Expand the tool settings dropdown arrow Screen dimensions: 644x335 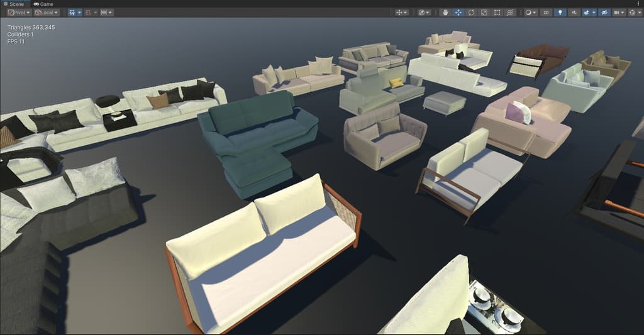406,13
